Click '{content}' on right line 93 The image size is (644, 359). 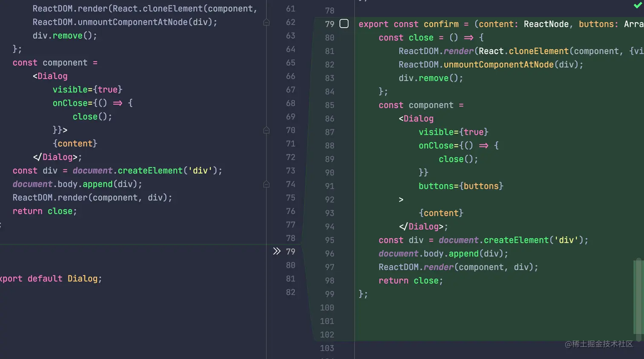441,213
